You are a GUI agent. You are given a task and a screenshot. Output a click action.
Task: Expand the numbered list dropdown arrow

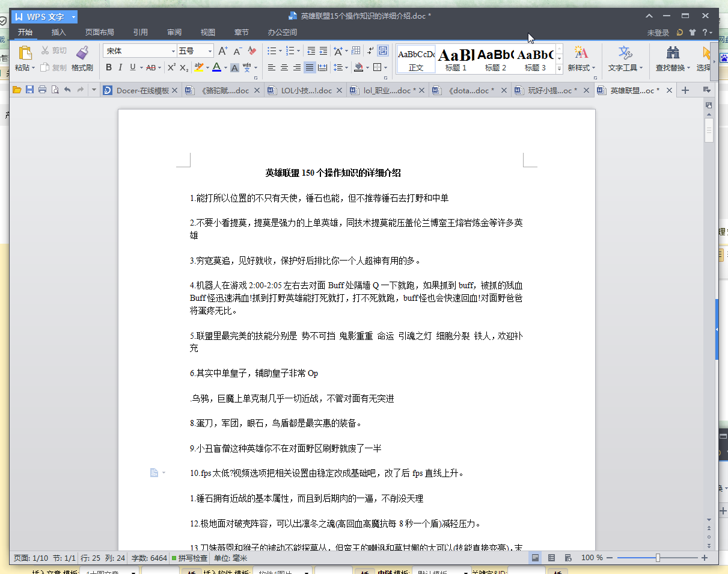coord(298,51)
